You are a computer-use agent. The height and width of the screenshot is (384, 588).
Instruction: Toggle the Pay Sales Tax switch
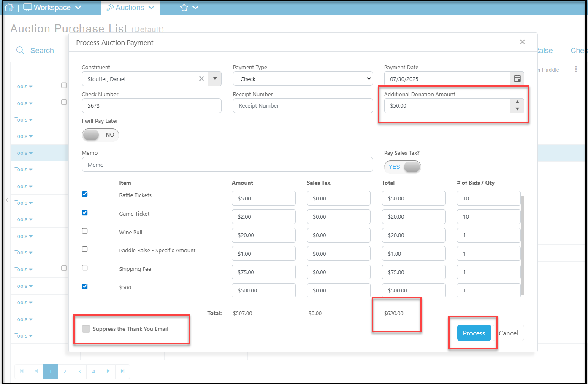(x=402, y=167)
